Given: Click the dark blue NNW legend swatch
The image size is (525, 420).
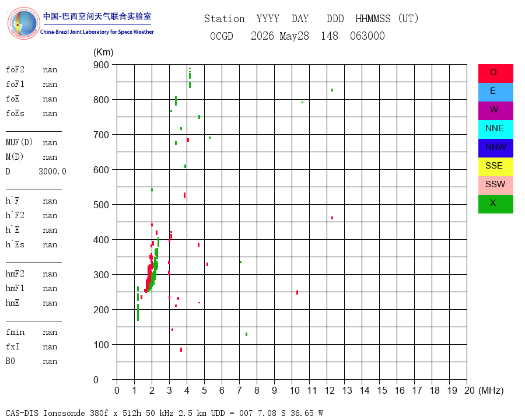Looking at the screenshot, I should click(495, 148).
